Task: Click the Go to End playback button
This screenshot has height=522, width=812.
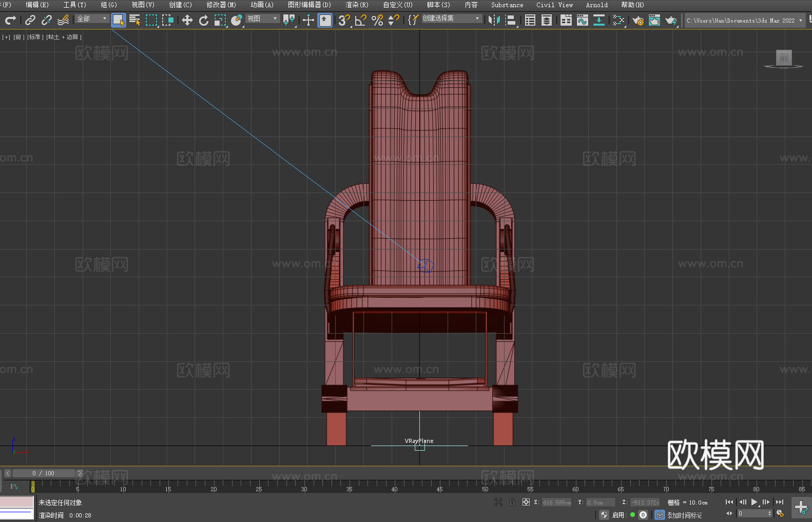Action: (x=779, y=502)
